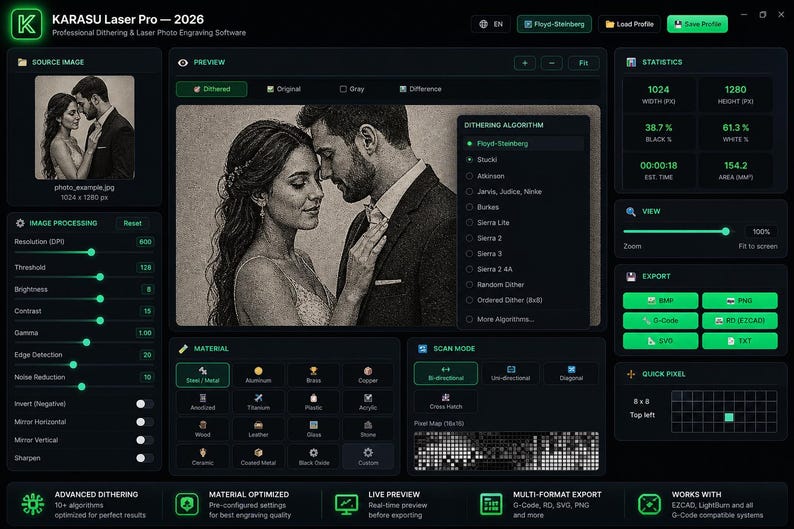Image resolution: width=794 pixels, height=529 pixels.
Task: Click Fit button in Preview header
Action: coord(583,63)
